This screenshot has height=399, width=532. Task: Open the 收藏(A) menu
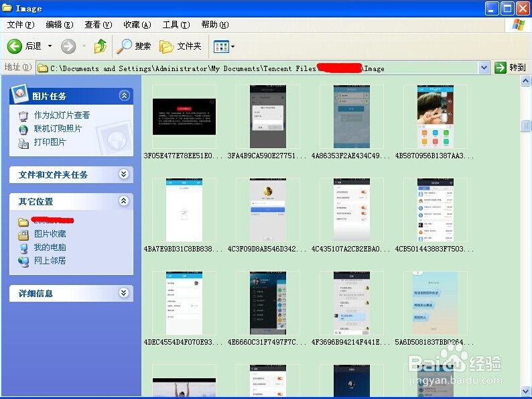tap(137, 25)
